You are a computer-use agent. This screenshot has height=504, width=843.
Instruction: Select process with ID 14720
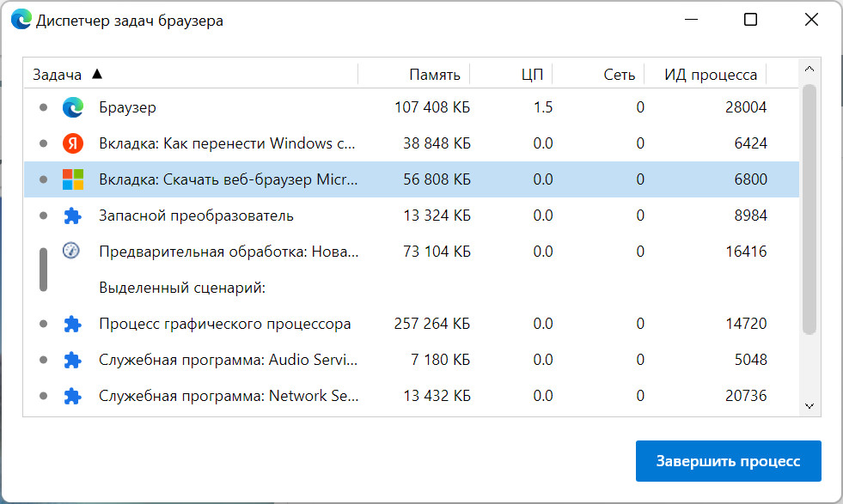pos(746,324)
